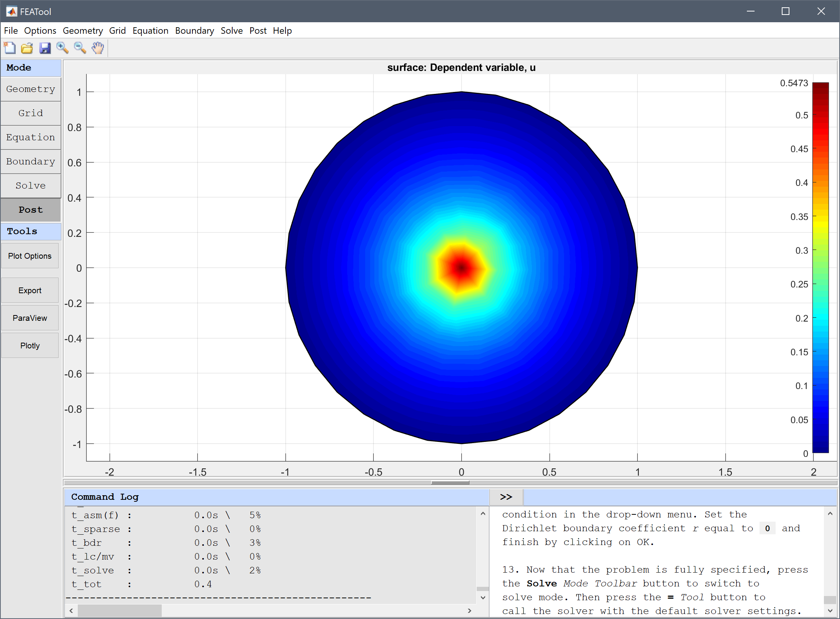Open the Geometry menu
This screenshot has height=619, width=840.
[83, 31]
